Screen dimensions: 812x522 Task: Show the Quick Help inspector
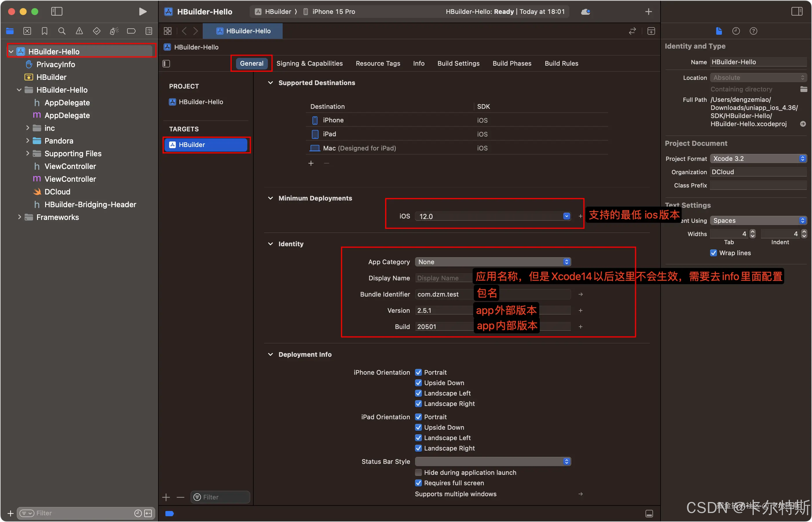[753, 31]
